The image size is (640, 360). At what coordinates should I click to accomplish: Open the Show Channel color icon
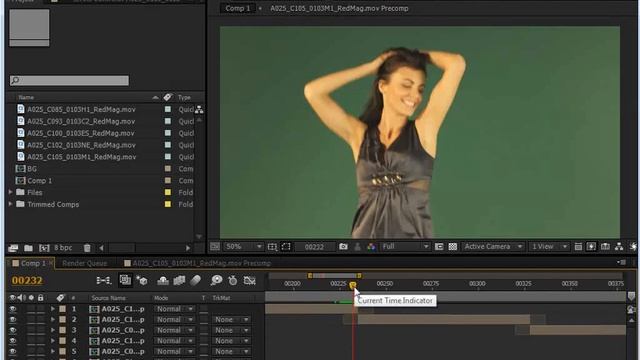(371, 247)
